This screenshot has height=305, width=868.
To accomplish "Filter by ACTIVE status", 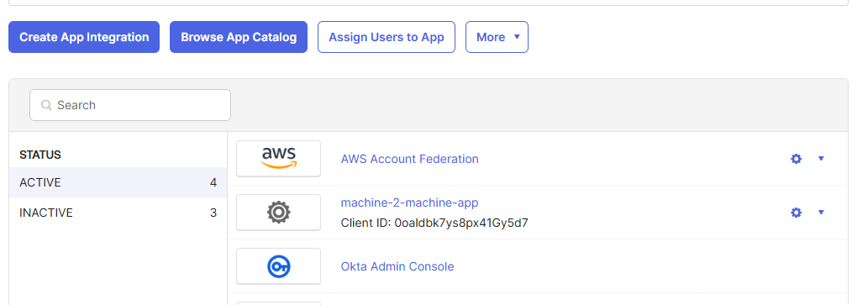I will (118, 182).
